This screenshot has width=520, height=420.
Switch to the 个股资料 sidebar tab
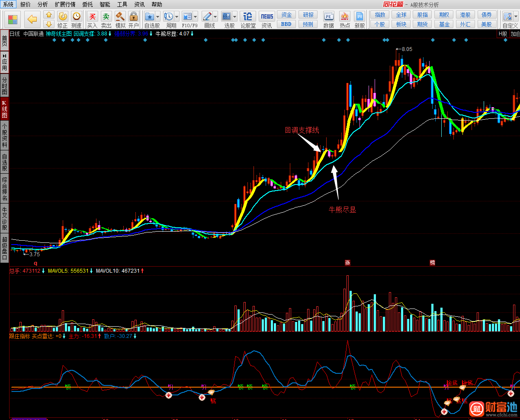tap(4, 135)
